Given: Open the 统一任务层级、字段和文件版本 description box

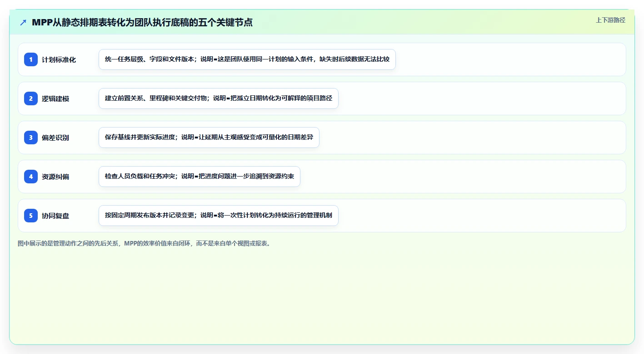Looking at the screenshot, I should point(247,59).
